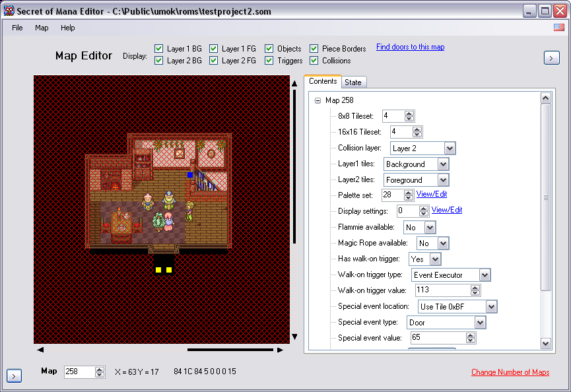
Task: Switch to the State tab
Action: 353,82
